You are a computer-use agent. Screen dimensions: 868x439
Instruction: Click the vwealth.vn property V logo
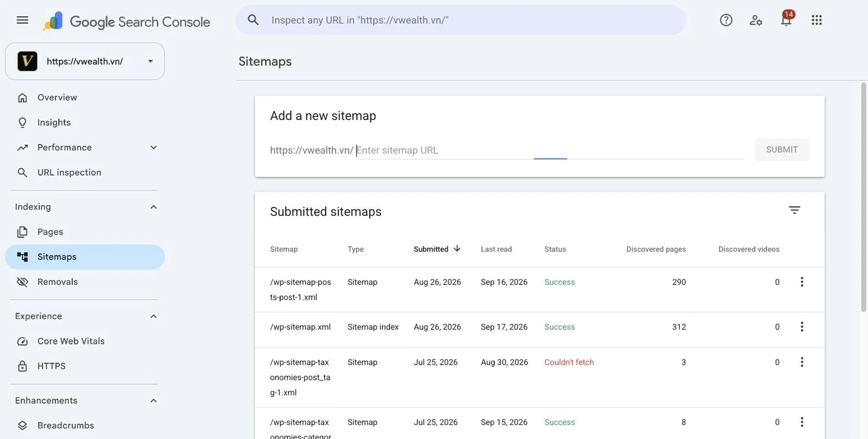[x=27, y=61]
